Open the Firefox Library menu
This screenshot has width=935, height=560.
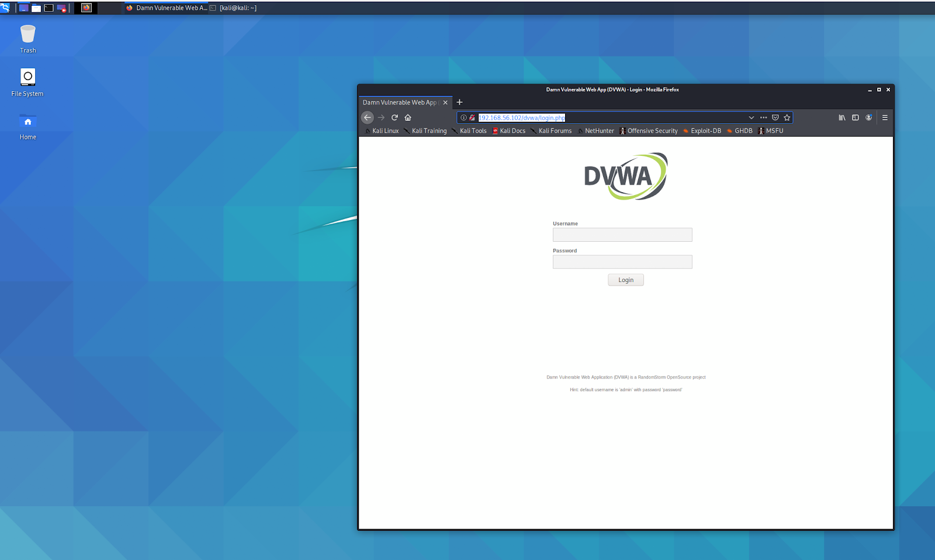click(x=842, y=117)
